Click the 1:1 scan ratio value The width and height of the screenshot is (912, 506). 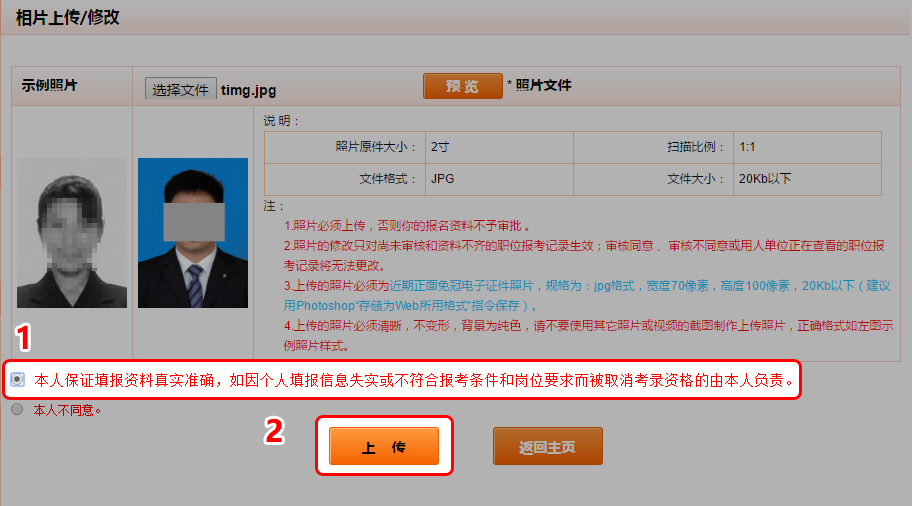click(x=747, y=146)
